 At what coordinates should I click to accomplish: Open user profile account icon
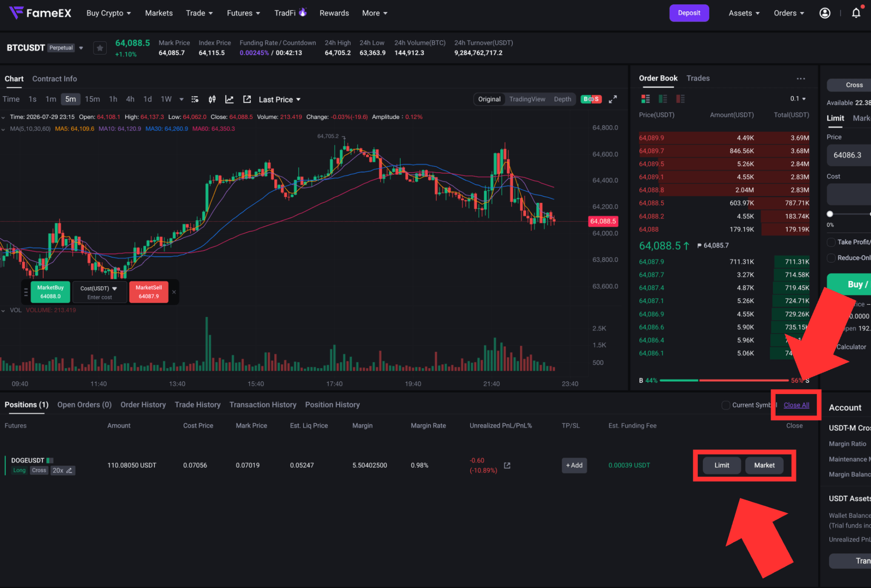coord(825,13)
